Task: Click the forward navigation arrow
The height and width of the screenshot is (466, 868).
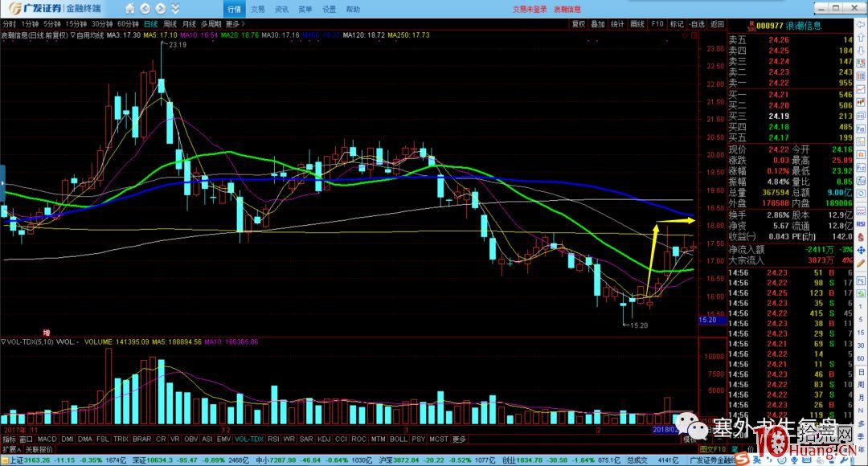Action: pos(161,9)
